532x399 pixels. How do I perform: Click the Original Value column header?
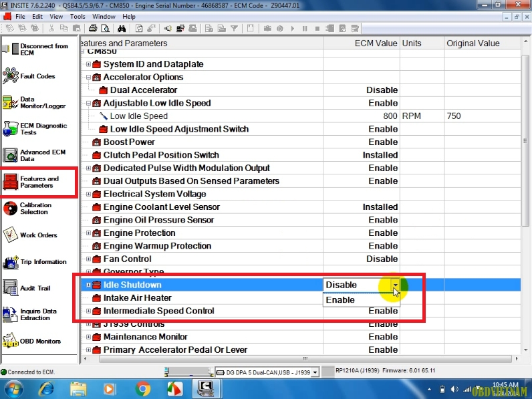(x=482, y=43)
